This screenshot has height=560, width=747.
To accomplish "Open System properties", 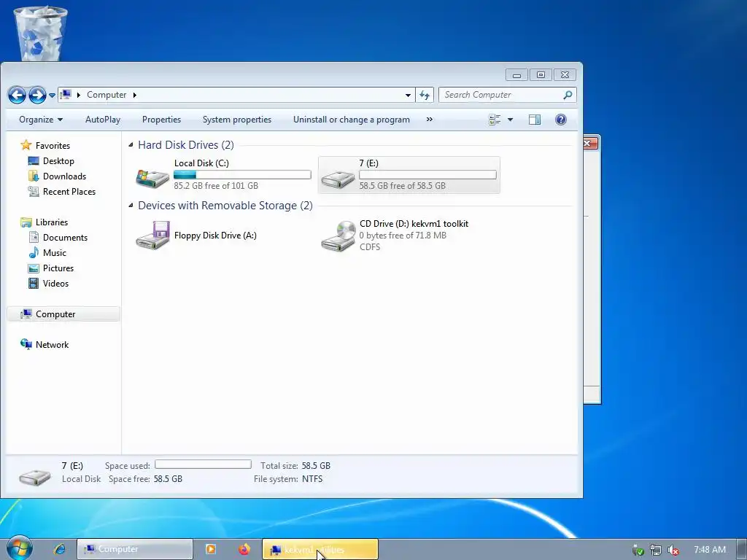I will click(x=237, y=120).
